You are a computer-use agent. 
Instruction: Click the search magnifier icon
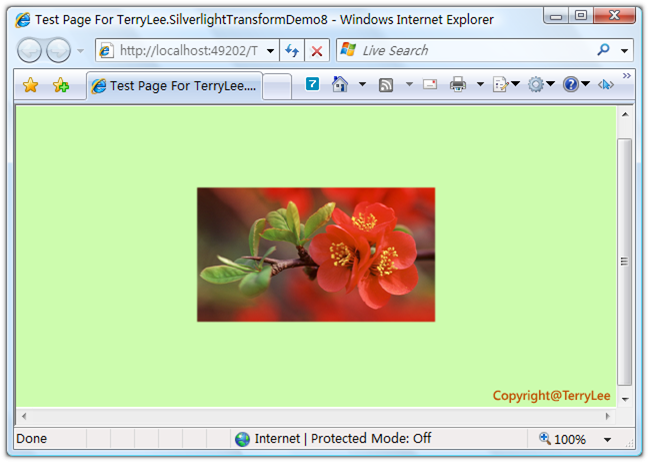pyautogui.click(x=603, y=50)
